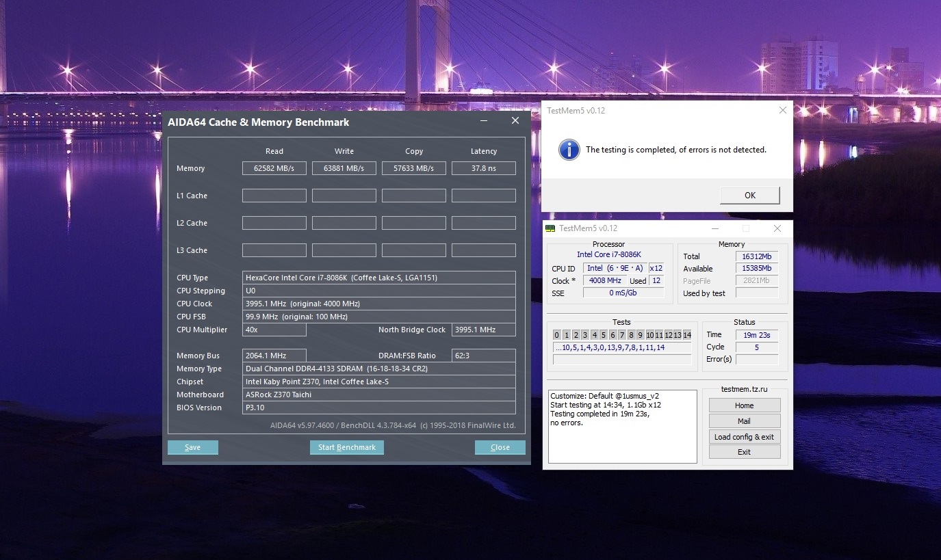The image size is (941, 560).
Task: Click the North Bridge Clock value field
Action: (484, 330)
